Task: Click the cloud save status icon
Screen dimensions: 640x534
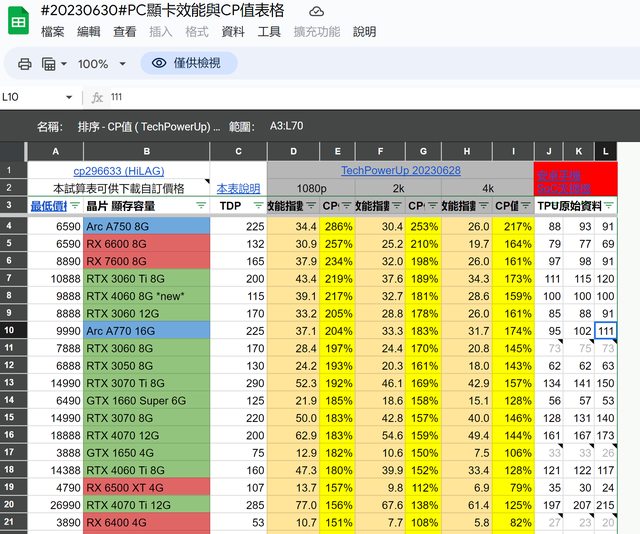Action: pyautogui.click(x=316, y=11)
